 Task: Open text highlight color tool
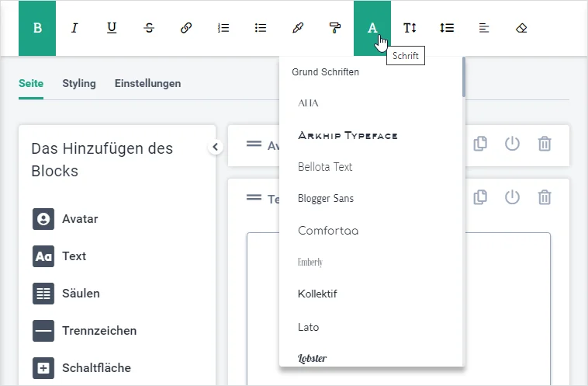click(298, 28)
